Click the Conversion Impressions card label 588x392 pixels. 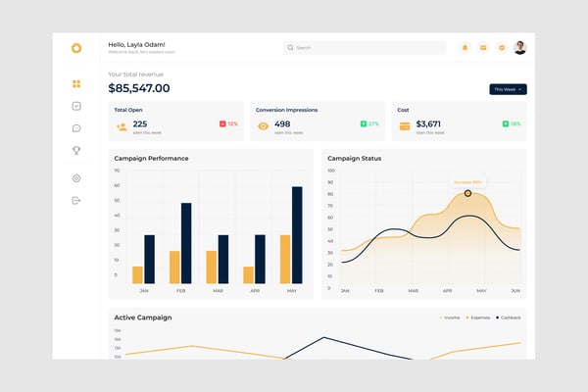click(x=286, y=110)
